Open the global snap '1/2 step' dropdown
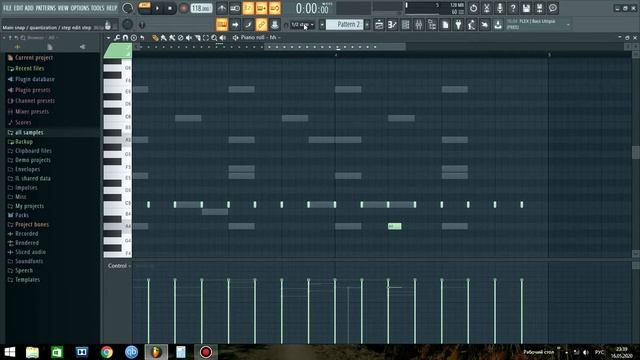This screenshot has width=640, height=360. tap(302, 24)
